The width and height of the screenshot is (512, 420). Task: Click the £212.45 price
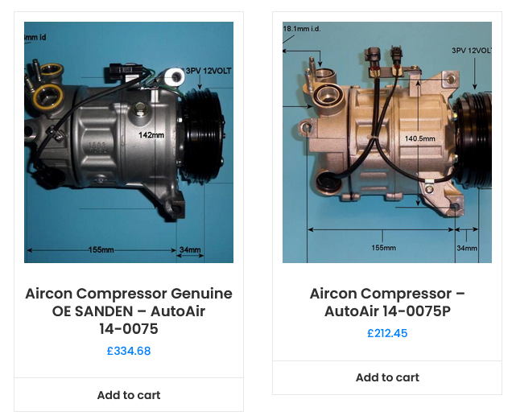387,333
